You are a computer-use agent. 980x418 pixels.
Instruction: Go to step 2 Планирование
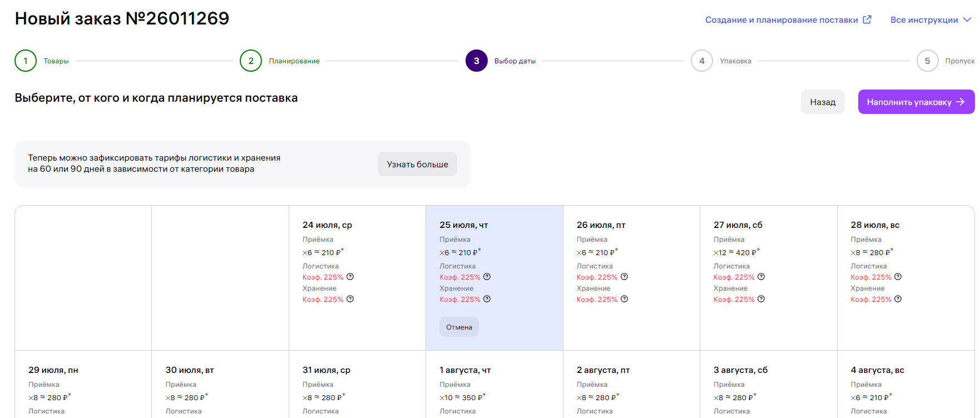pyautogui.click(x=251, y=61)
